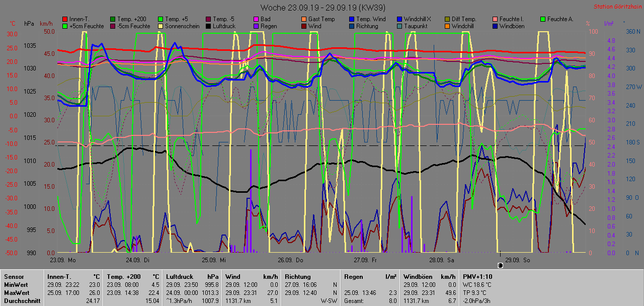Click the pressure trend '^1.3hPa/h' value

(x=180, y=301)
